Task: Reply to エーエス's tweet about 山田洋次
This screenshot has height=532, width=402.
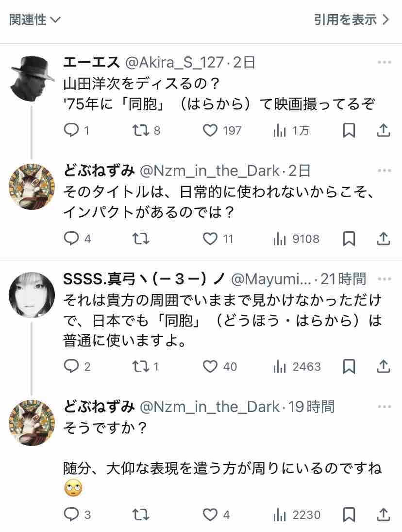Action: (71, 130)
